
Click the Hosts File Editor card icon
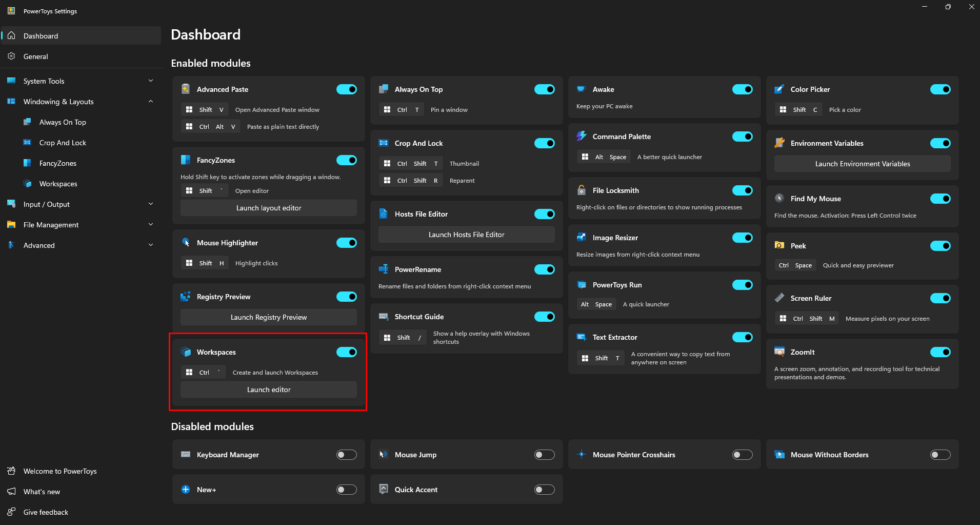click(x=384, y=214)
